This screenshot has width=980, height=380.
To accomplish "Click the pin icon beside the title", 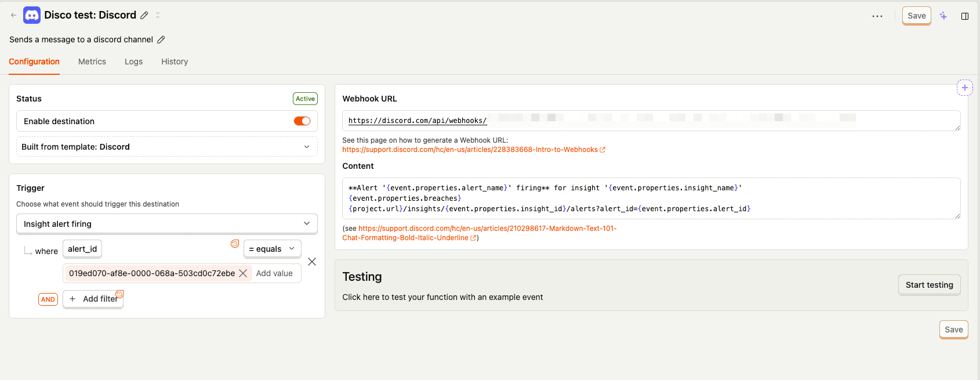I will coord(158,15).
